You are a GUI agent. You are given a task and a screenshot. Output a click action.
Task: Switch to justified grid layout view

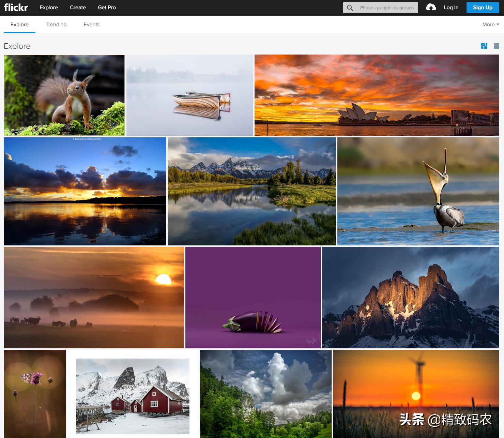484,46
